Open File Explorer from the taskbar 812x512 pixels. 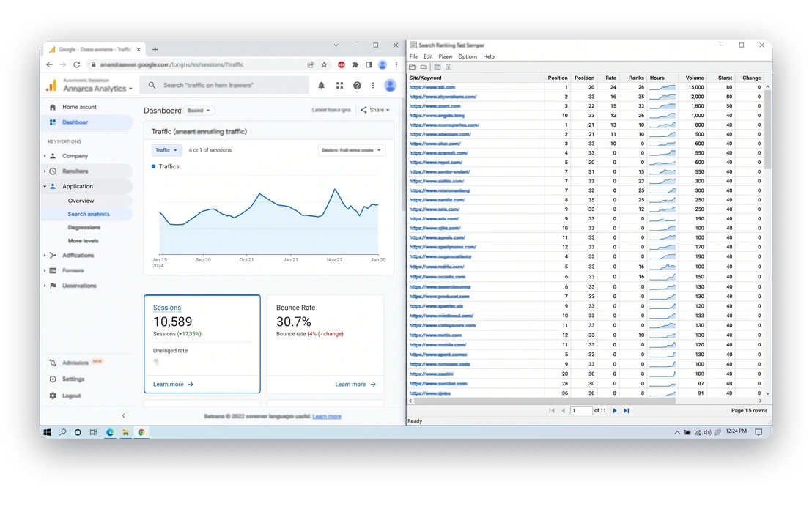125,432
